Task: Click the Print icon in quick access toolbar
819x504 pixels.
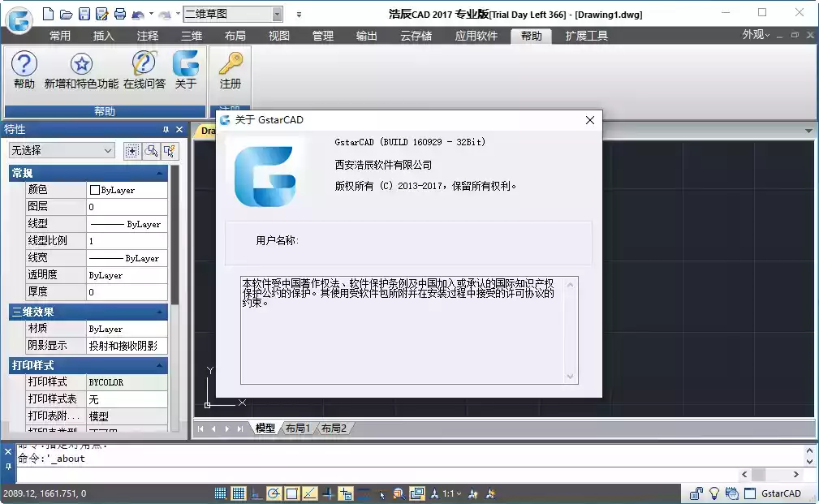Action: [x=119, y=14]
